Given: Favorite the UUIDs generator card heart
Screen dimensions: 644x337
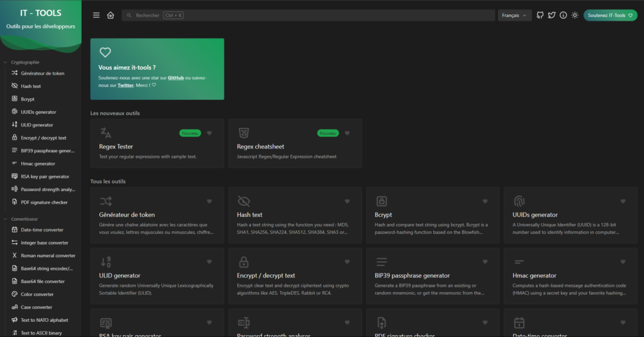Looking at the screenshot, I should pyautogui.click(x=623, y=201).
